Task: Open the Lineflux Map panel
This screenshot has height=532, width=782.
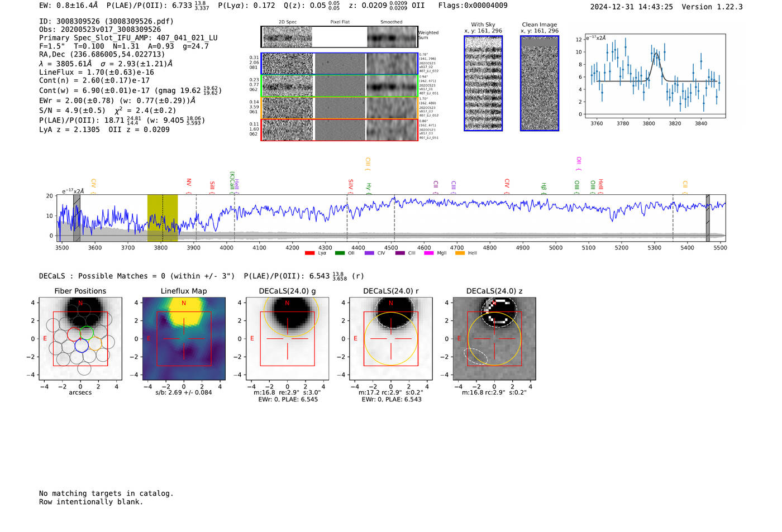Action: click(184, 339)
